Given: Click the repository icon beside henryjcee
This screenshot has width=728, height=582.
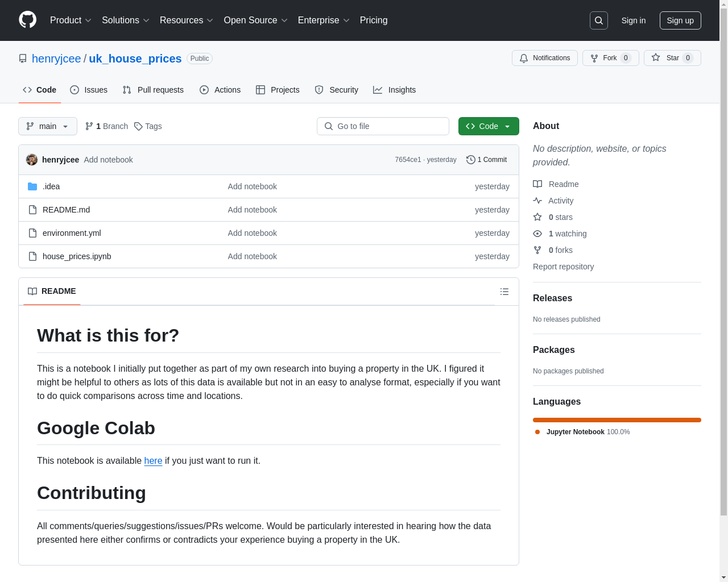Looking at the screenshot, I should [23, 59].
